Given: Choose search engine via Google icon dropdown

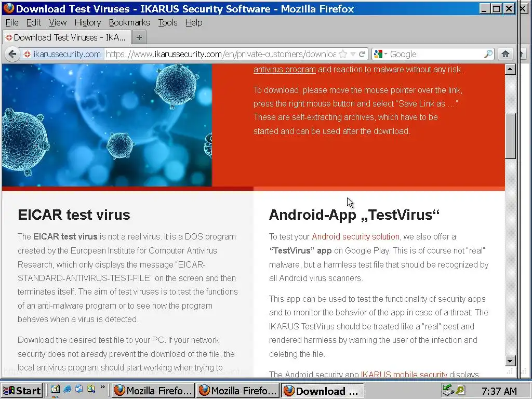Looking at the screenshot, I should (x=380, y=54).
